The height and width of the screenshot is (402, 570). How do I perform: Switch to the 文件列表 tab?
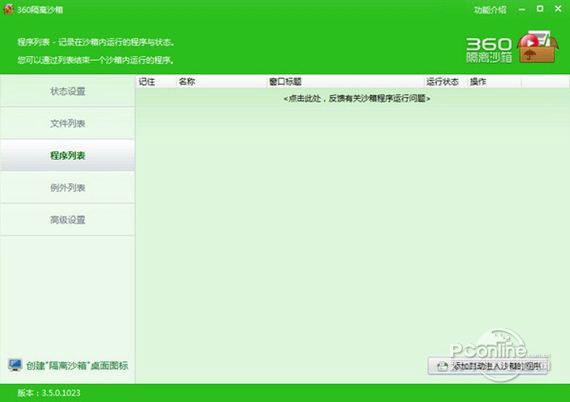(68, 123)
